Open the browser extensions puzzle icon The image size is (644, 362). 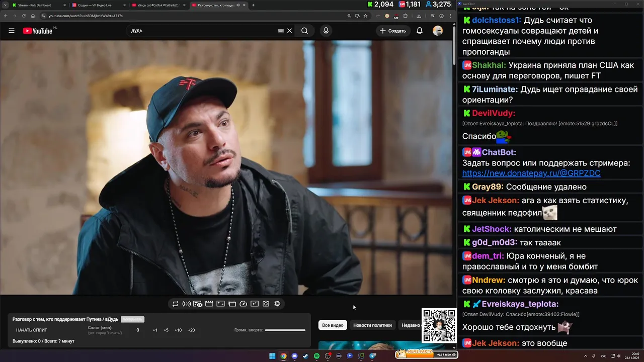pyautogui.click(x=405, y=16)
